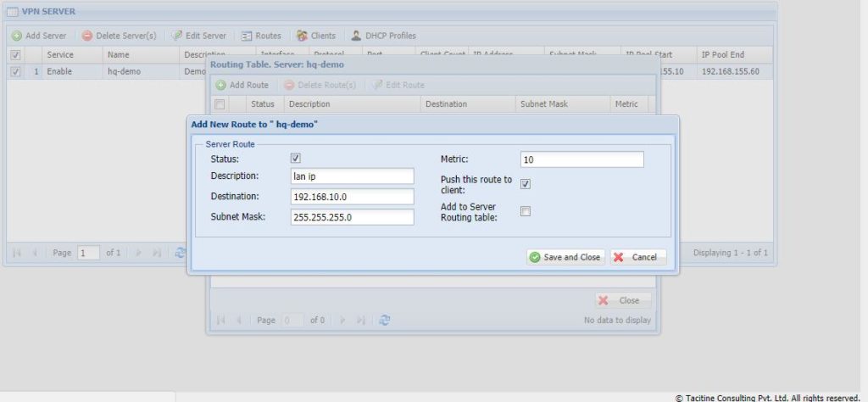The height and width of the screenshot is (402, 868).
Task: Uncheck Push this route to client
Action: point(526,184)
